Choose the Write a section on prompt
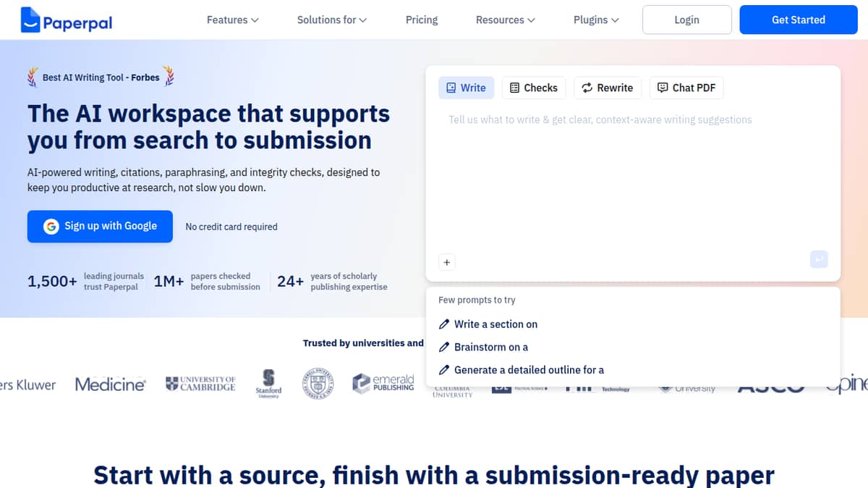The width and height of the screenshot is (868, 488). [488, 324]
